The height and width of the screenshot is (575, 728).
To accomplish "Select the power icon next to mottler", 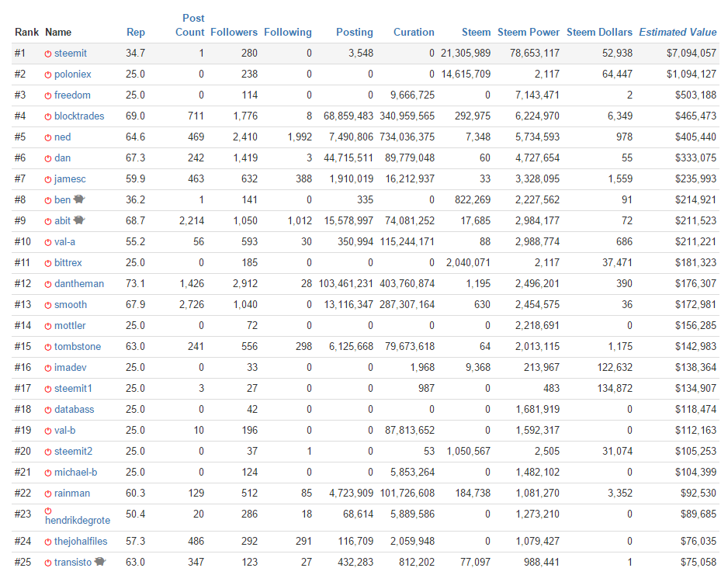I will click(48, 326).
